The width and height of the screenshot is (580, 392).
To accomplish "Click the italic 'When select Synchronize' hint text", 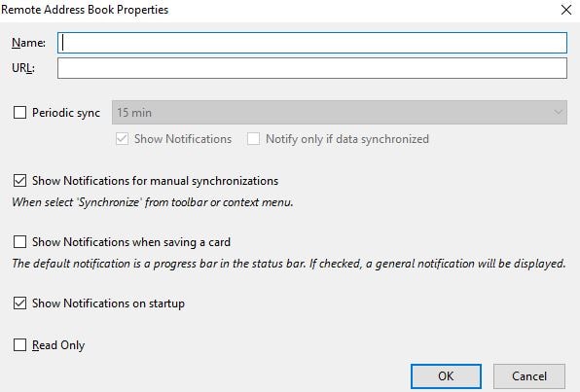I will click(153, 202).
